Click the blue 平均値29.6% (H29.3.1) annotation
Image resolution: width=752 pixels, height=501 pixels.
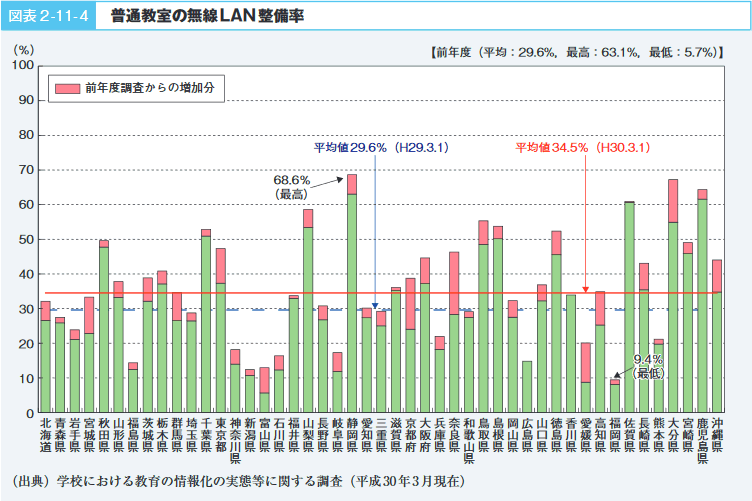click(381, 147)
